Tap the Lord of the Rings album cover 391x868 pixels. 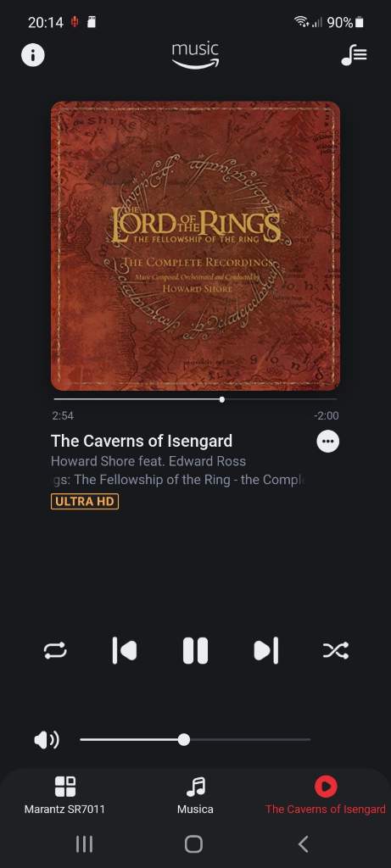(195, 246)
